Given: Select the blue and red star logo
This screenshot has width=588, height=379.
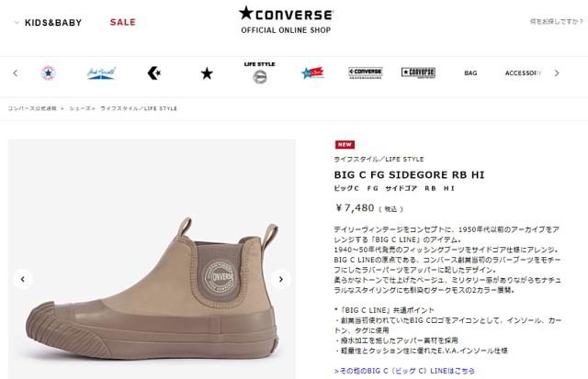Looking at the screenshot, I should pos(312,72).
